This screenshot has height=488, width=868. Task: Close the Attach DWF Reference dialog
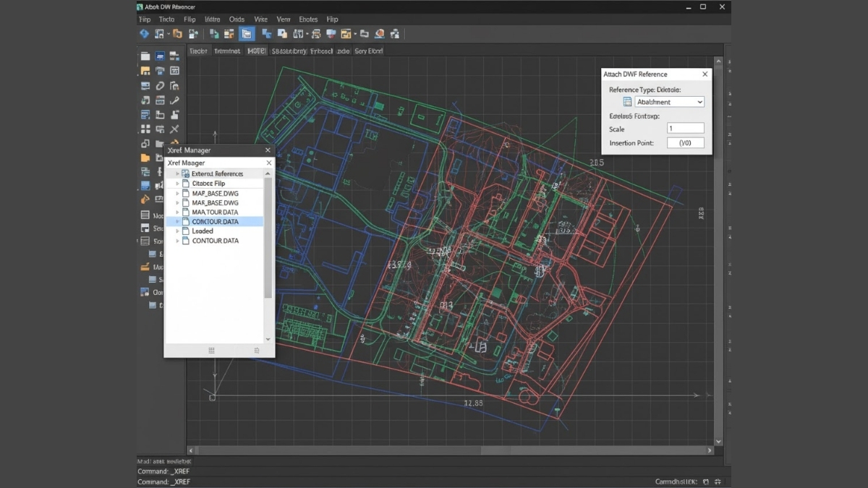[705, 74]
